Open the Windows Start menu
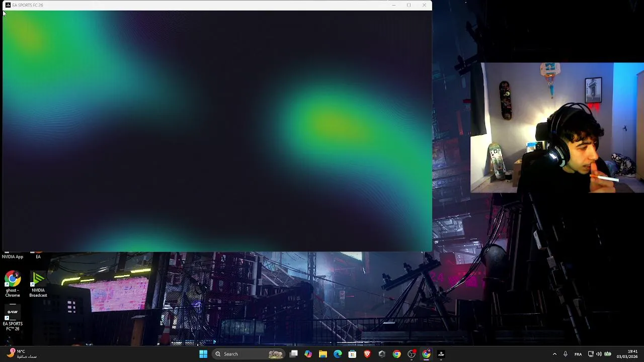This screenshot has width=644, height=362. click(x=203, y=354)
